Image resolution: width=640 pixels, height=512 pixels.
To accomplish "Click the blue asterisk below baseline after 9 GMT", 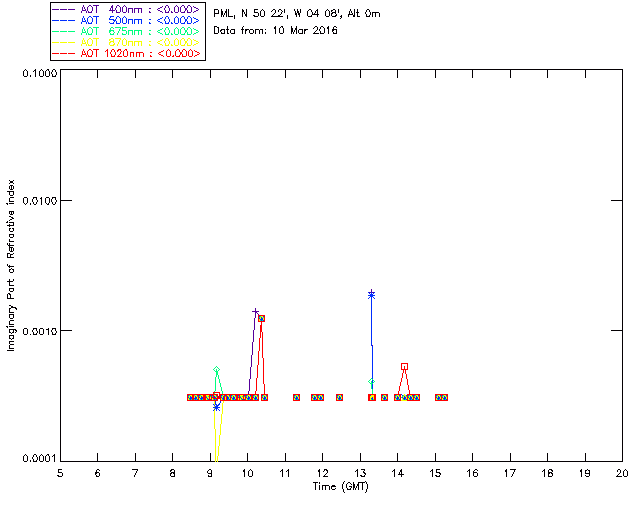I will point(217,407).
